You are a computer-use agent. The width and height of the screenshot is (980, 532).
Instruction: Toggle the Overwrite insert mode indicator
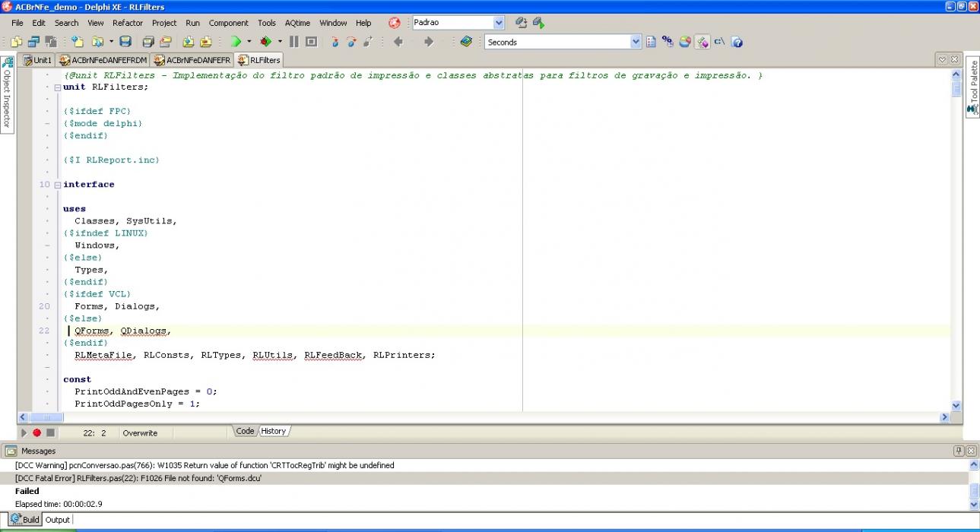tap(140, 432)
